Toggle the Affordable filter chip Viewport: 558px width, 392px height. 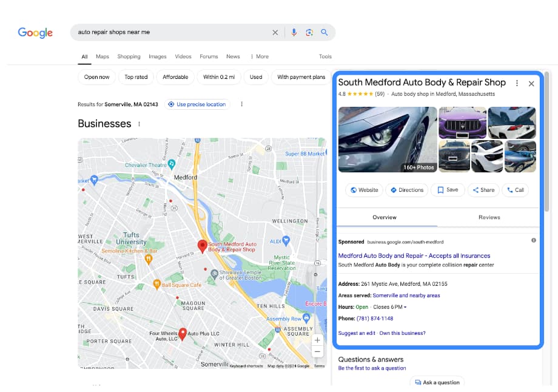tap(175, 77)
